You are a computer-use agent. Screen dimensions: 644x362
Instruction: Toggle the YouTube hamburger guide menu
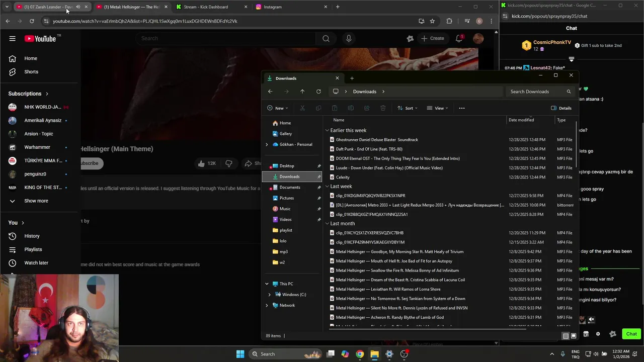tap(12, 39)
